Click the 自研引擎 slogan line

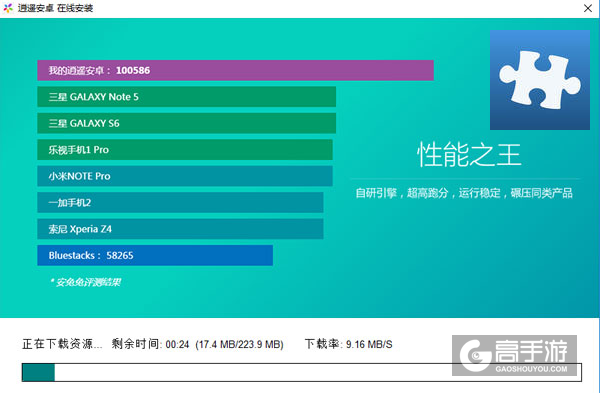pyautogui.click(x=464, y=193)
